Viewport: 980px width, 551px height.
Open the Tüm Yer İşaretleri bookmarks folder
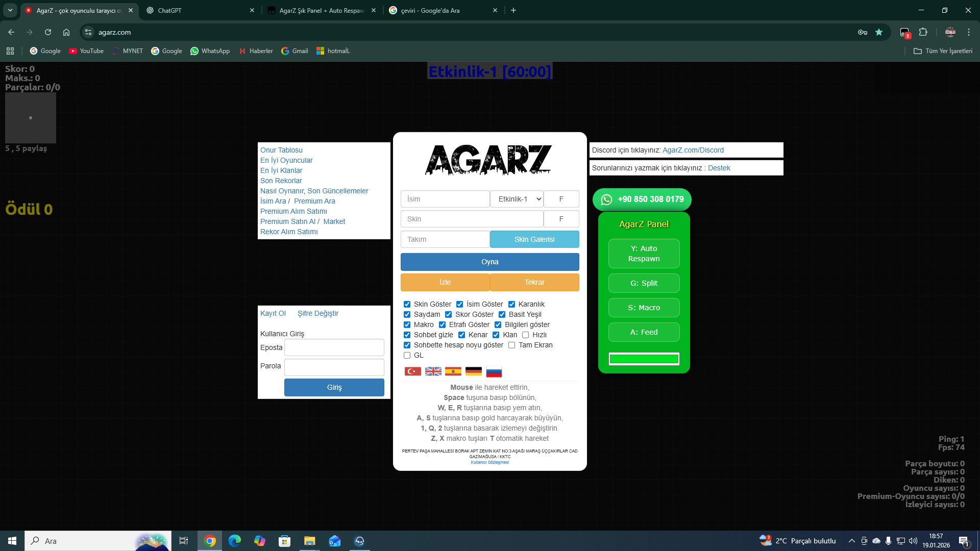pyautogui.click(x=943, y=51)
